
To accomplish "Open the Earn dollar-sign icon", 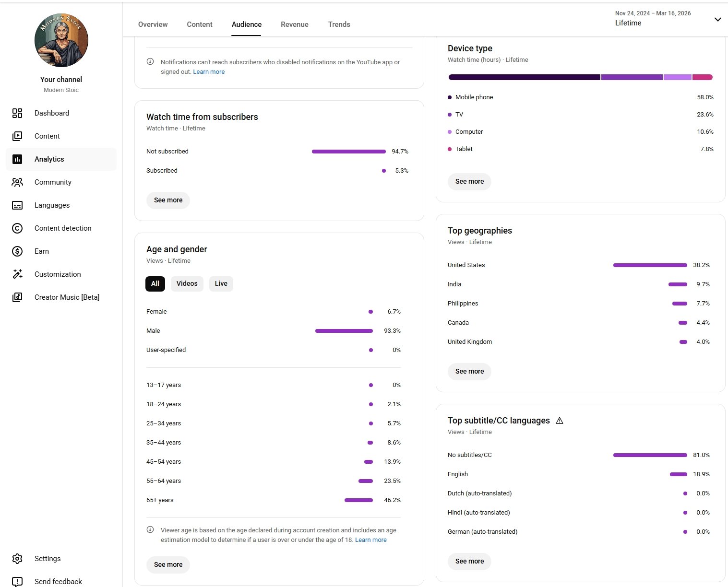I will (x=17, y=251).
